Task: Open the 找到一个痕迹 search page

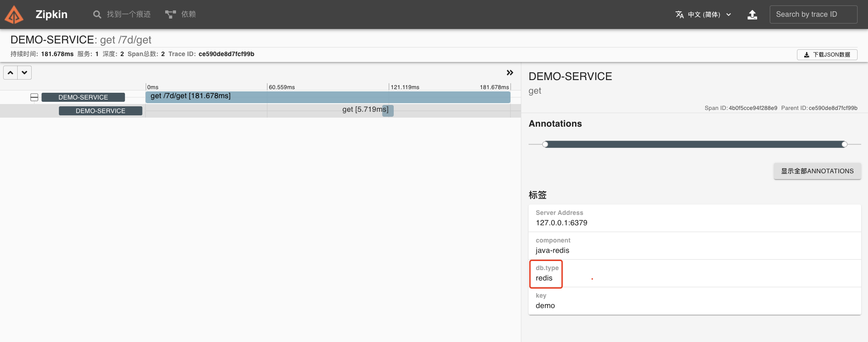Action: (122, 14)
